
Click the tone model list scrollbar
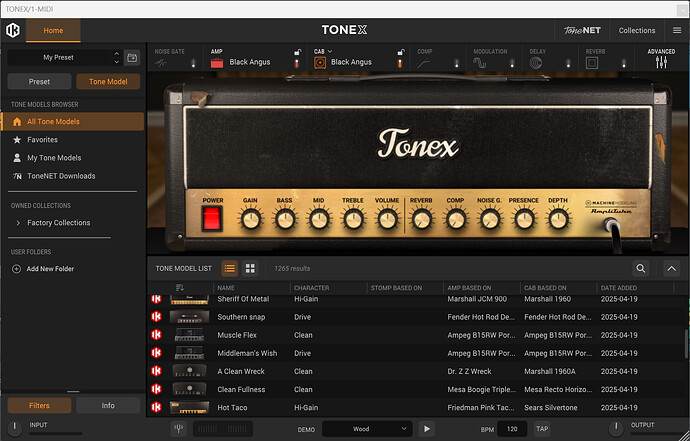tap(686, 343)
